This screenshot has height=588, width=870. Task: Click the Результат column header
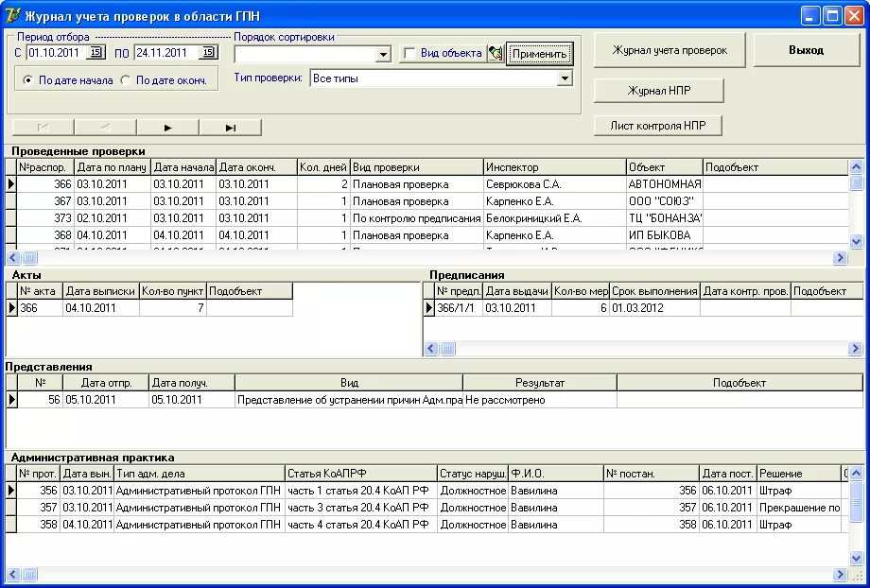point(540,383)
